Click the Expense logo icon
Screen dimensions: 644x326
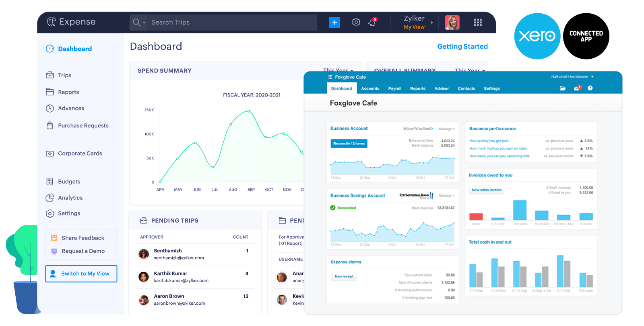pyautogui.click(x=51, y=22)
